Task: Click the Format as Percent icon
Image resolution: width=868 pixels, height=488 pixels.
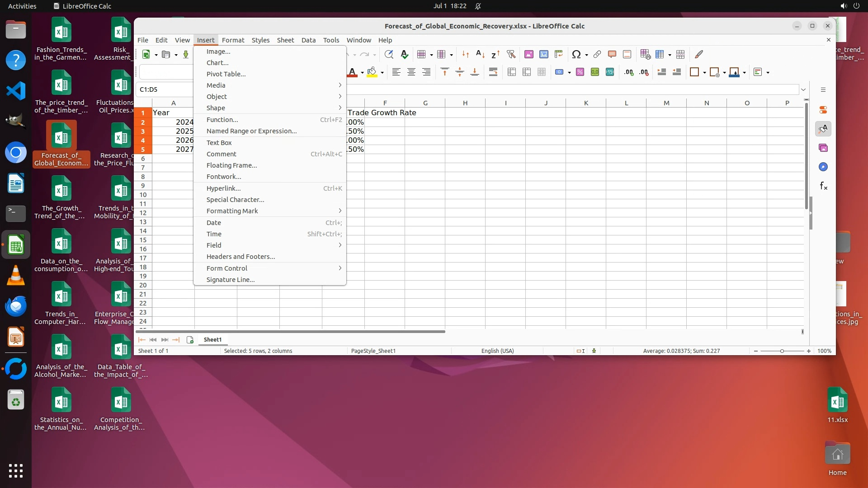Action: pos(580,72)
